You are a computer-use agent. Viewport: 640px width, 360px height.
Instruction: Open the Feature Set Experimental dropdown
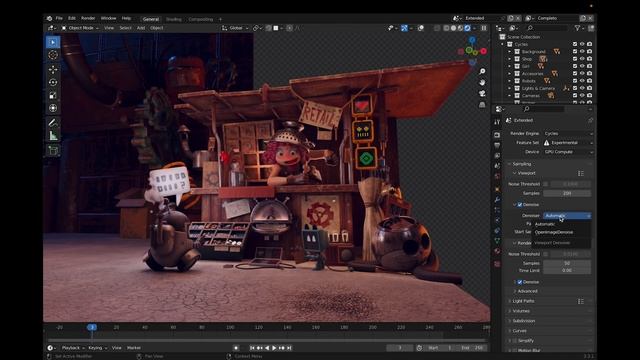click(568, 142)
